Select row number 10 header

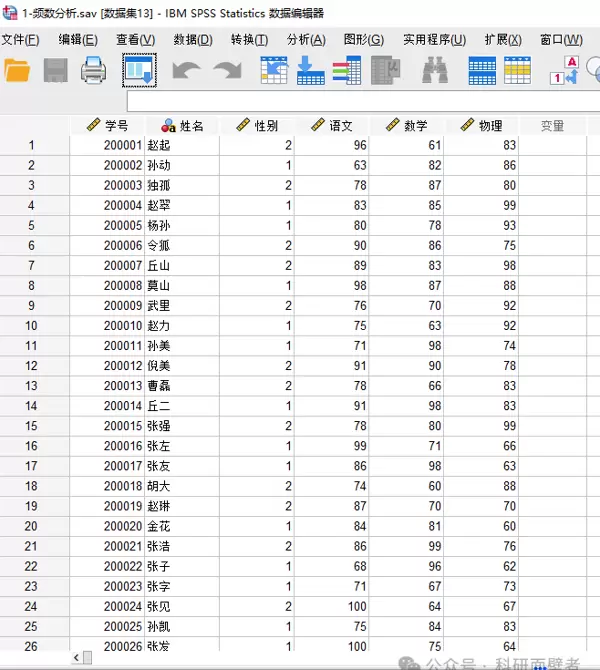[32, 325]
